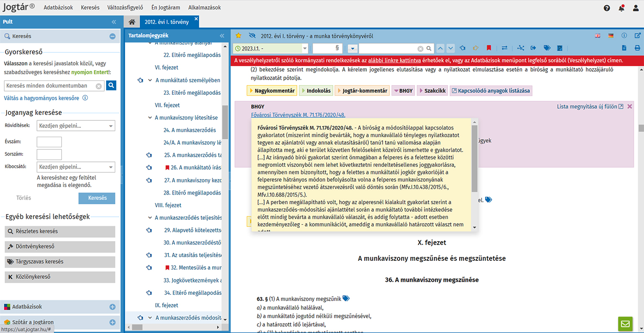Viewport: 644px width, 333px height.
Task: Open the Változásfigyelő menu
Action: click(x=125, y=8)
